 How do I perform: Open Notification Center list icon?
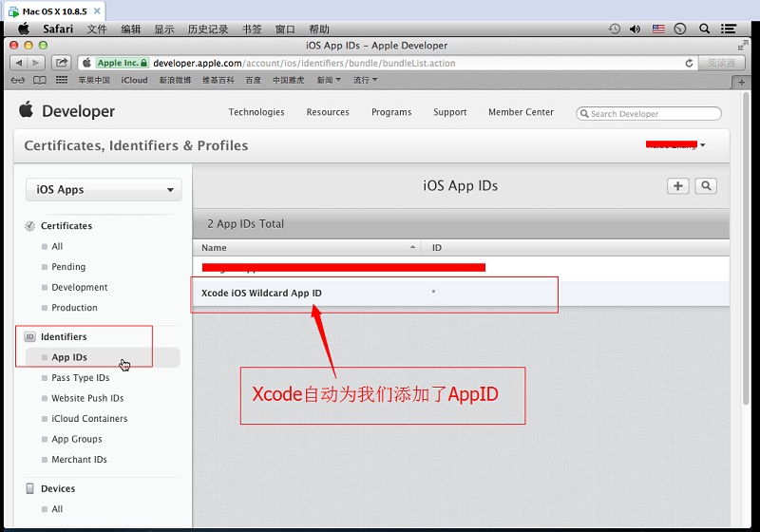pyautogui.click(x=728, y=29)
